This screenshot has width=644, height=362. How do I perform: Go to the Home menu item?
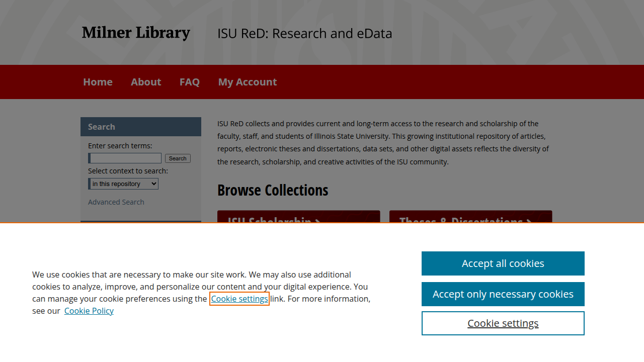(x=98, y=82)
